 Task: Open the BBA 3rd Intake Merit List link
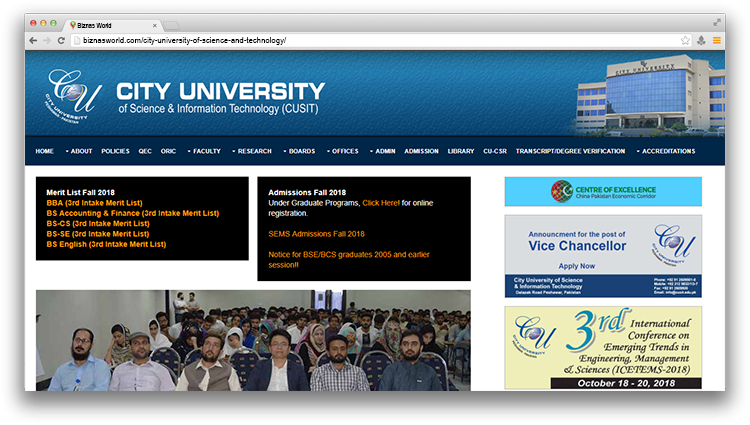pyautogui.click(x=94, y=202)
